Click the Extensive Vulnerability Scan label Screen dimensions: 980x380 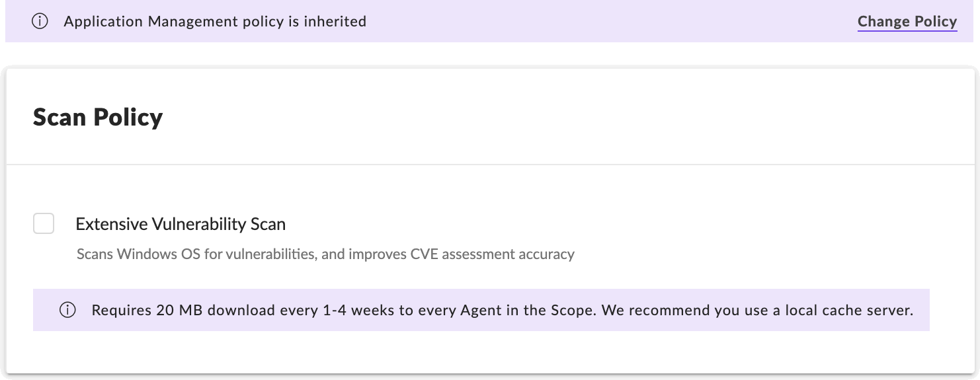click(x=181, y=224)
